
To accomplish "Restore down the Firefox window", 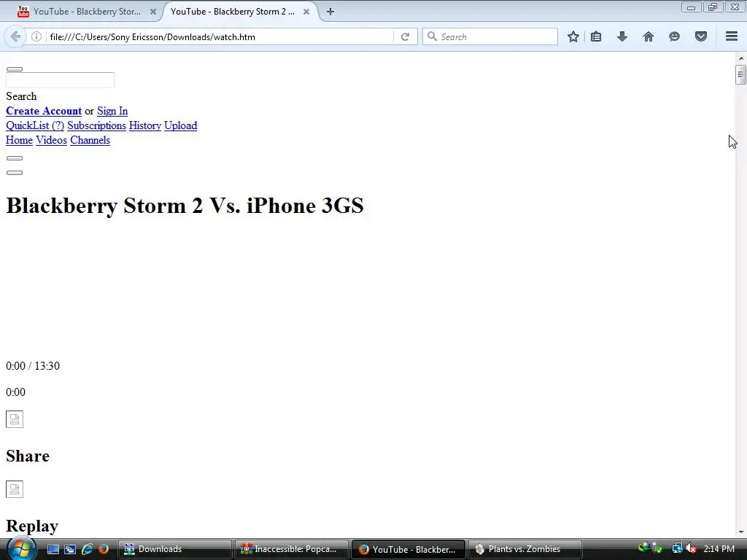I will [x=713, y=7].
